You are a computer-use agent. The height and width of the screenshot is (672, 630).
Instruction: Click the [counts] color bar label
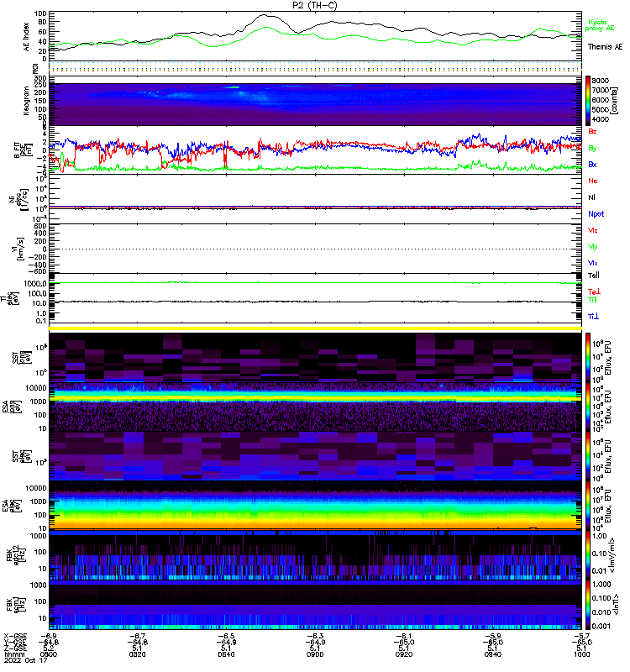point(615,101)
